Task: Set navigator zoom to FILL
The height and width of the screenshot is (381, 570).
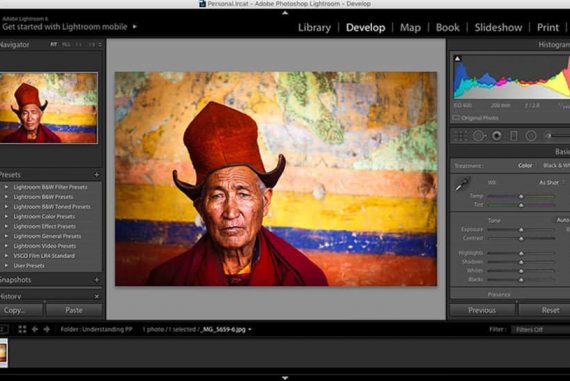Action: click(66, 44)
